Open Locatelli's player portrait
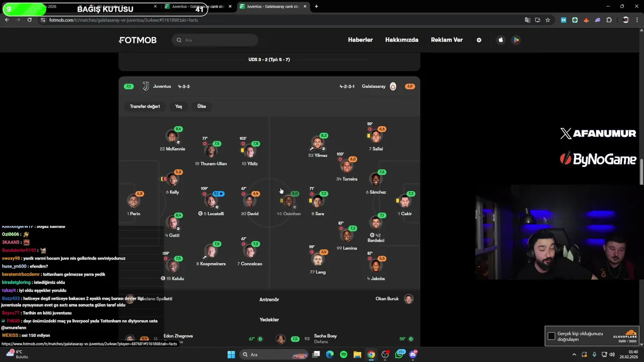 [211, 201]
